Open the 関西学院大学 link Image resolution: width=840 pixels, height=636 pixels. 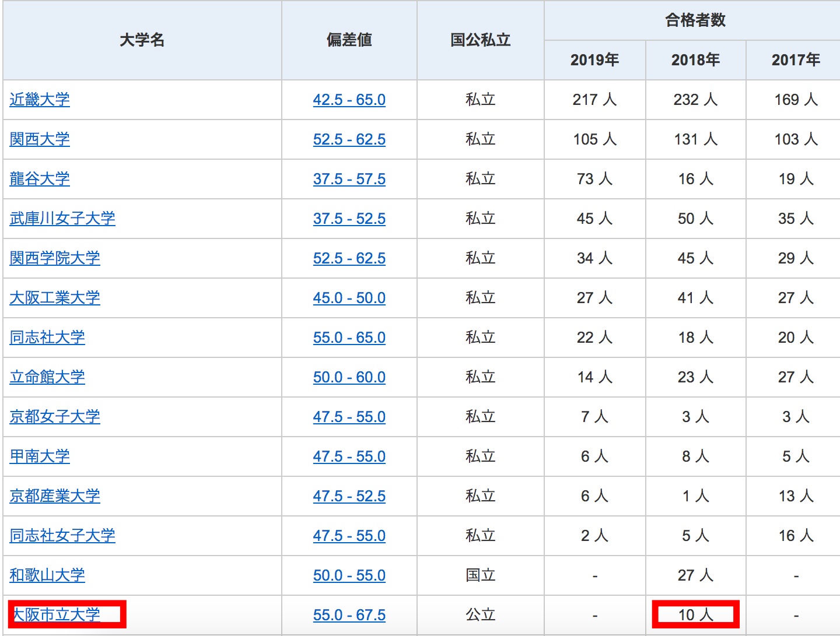pyautogui.click(x=55, y=258)
